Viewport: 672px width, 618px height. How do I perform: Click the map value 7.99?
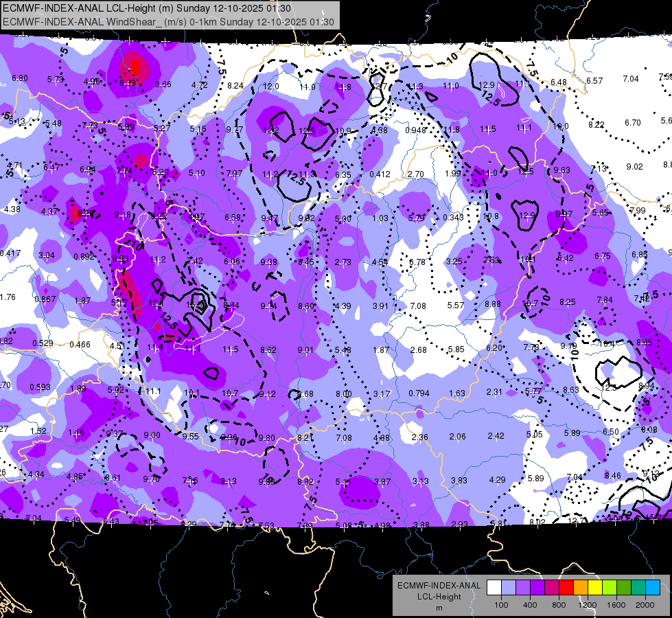pos(638,211)
